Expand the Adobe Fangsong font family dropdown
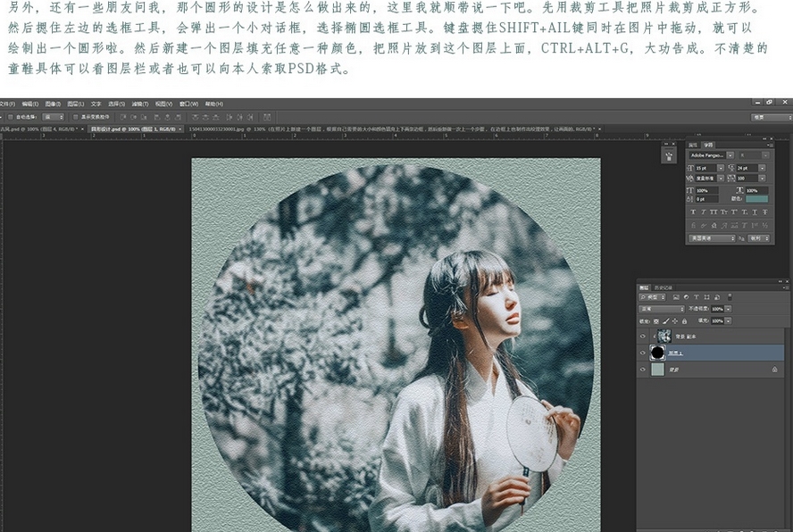This screenshot has height=532, width=793. tap(730, 155)
